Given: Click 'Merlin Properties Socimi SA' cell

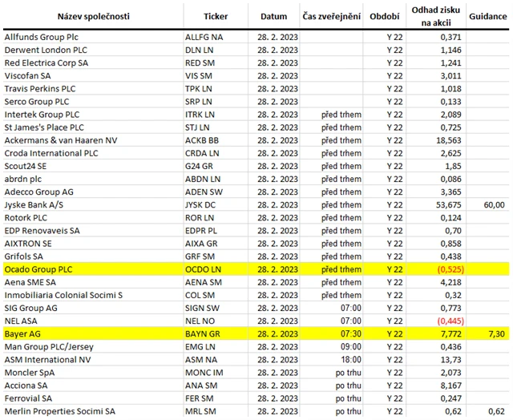Looking at the screenshot, I should coord(60,412).
